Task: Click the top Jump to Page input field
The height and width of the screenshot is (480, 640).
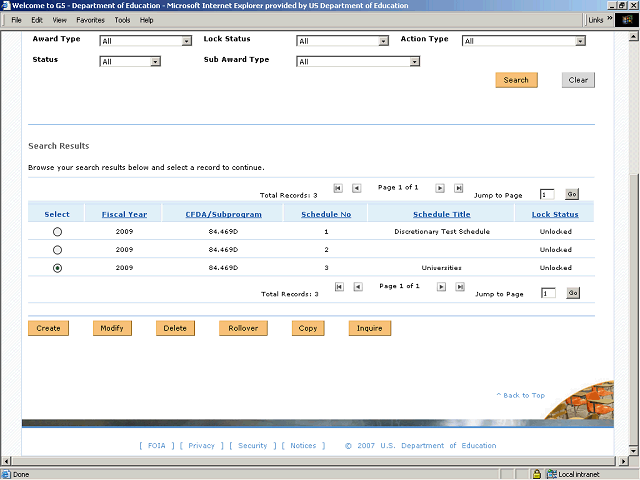Action: (547, 195)
